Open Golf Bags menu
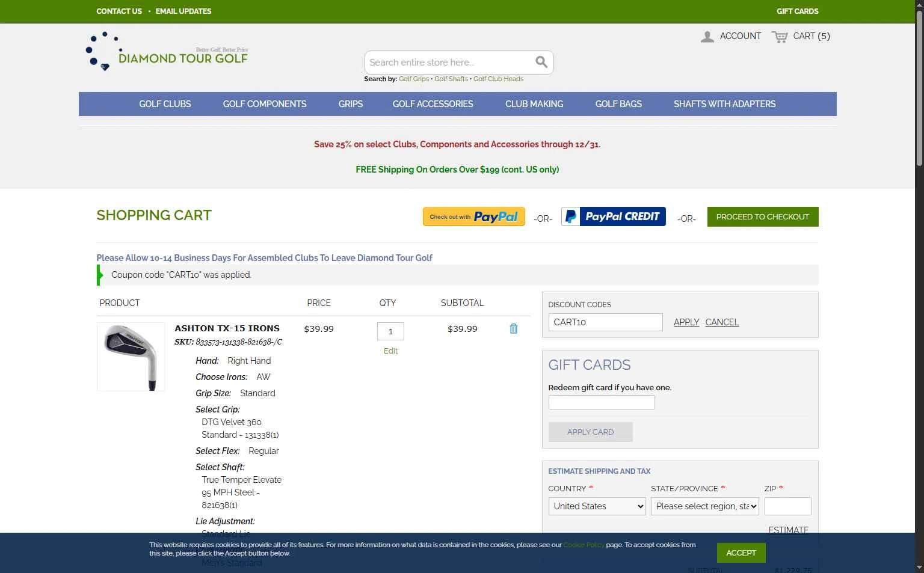 click(618, 104)
